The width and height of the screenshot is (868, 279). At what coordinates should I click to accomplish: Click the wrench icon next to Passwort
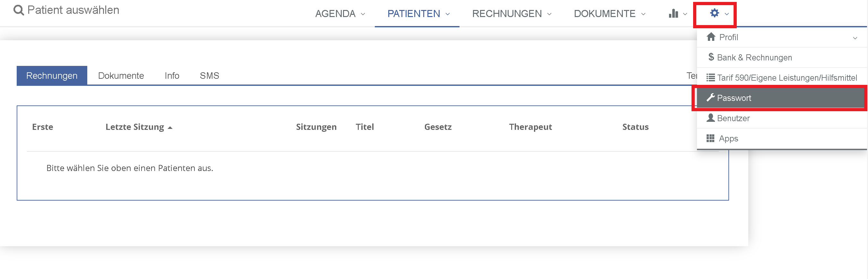click(711, 98)
